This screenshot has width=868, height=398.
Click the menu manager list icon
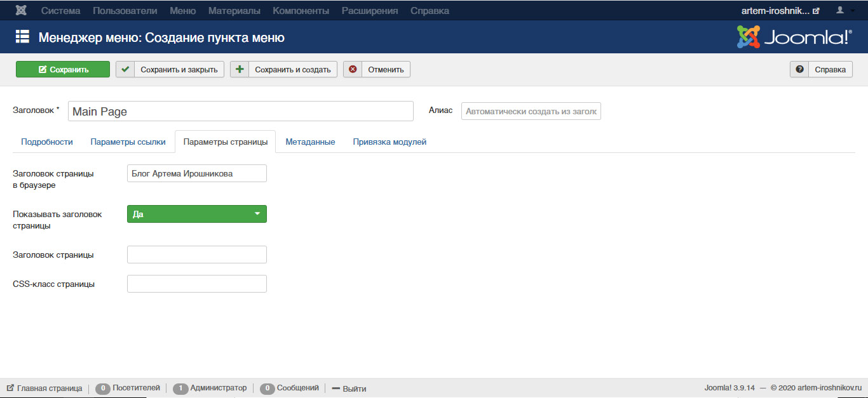click(x=22, y=37)
